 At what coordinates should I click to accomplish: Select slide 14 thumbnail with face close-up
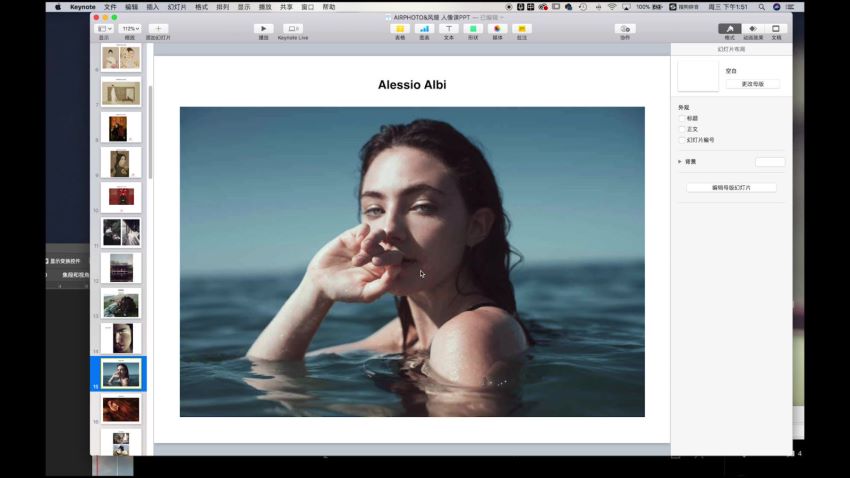(121, 338)
